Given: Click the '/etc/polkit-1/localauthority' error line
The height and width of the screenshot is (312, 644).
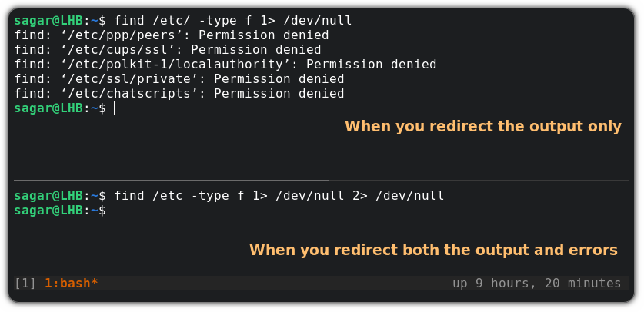Looking at the screenshot, I should pos(225,65).
